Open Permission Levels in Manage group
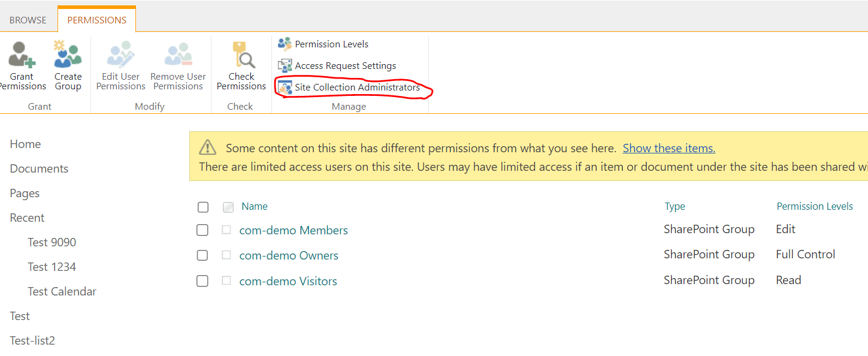This screenshot has width=868, height=356. coord(323,44)
